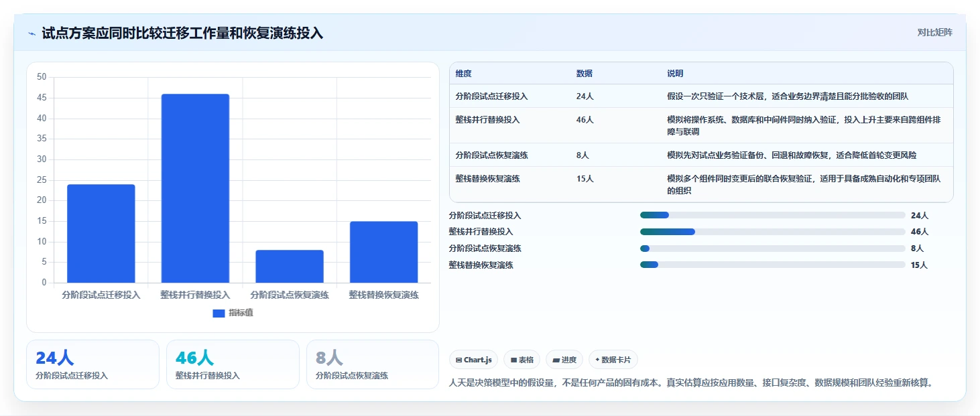Click table value 15人
The height and width of the screenshot is (416, 980).
(x=585, y=179)
